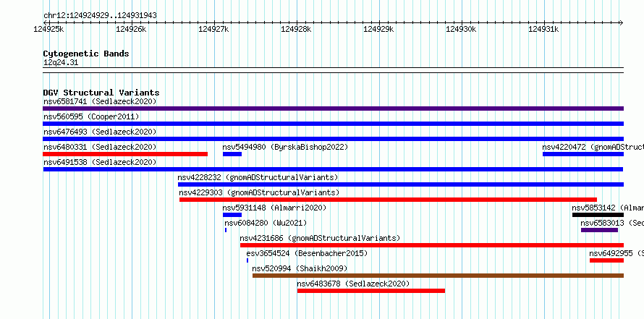Click the nsv5494980 (ByrskaBishop2022) blue bar
The image size is (644, 319).
click(232, 154)
